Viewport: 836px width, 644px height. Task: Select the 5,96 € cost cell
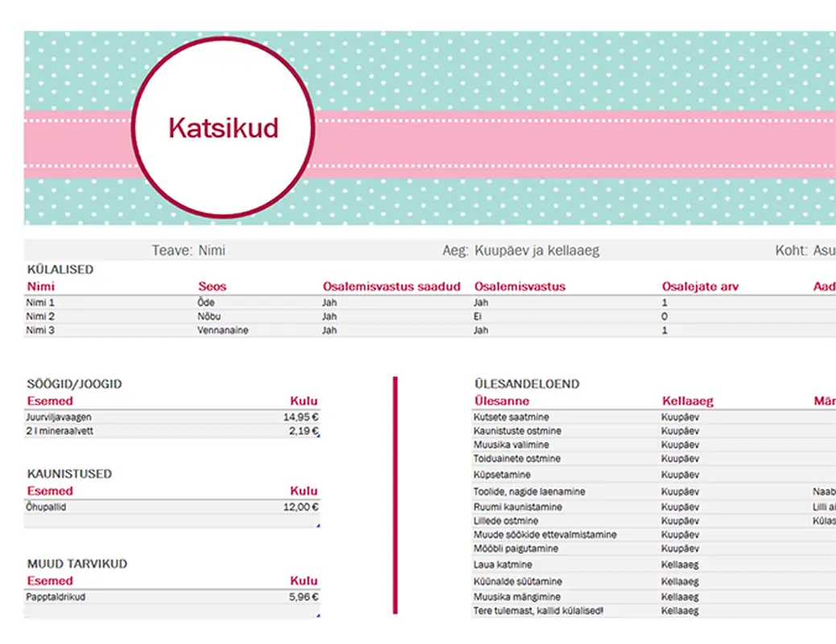click(x=304, y=597)
